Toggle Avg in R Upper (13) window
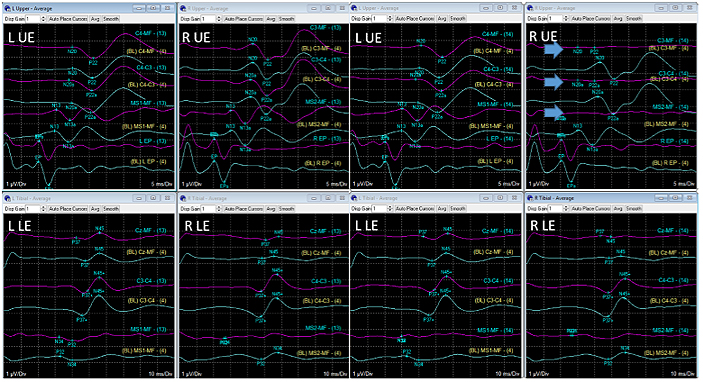 tap(271, 19)
